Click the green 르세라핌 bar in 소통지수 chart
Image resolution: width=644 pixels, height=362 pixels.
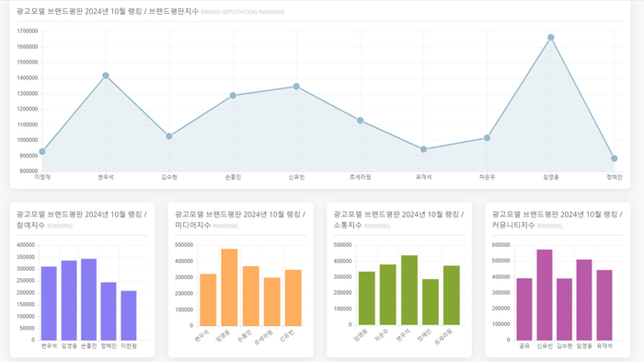pyautogui.click(x=452, y=296)
